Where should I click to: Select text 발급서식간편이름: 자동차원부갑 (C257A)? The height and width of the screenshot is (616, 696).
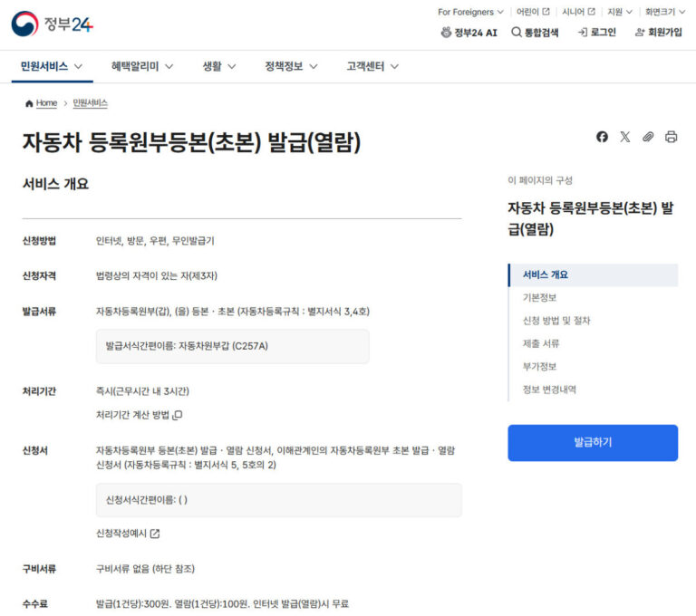(187, 346)
